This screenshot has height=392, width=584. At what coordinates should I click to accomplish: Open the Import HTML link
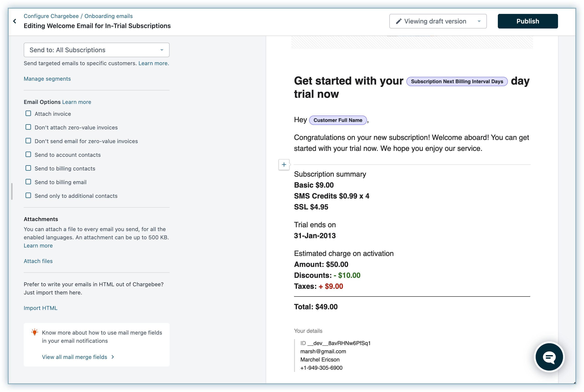pos(41,308)
